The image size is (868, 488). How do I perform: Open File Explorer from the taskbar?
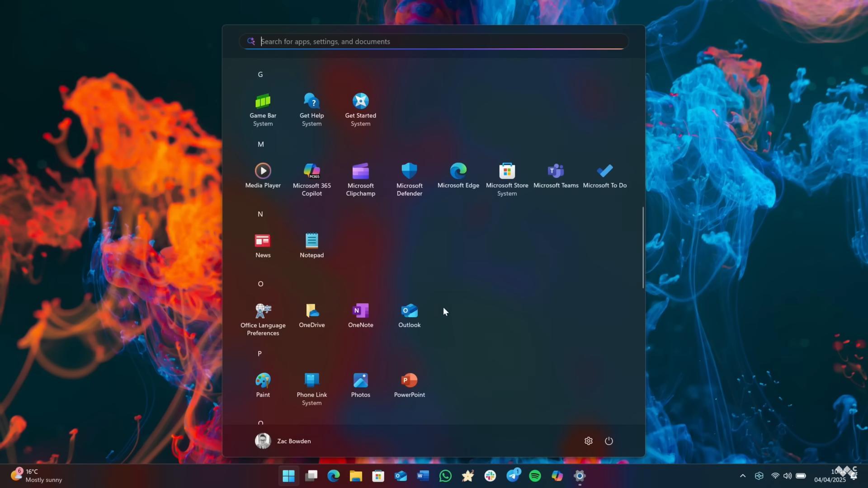[x=356, y=476]
